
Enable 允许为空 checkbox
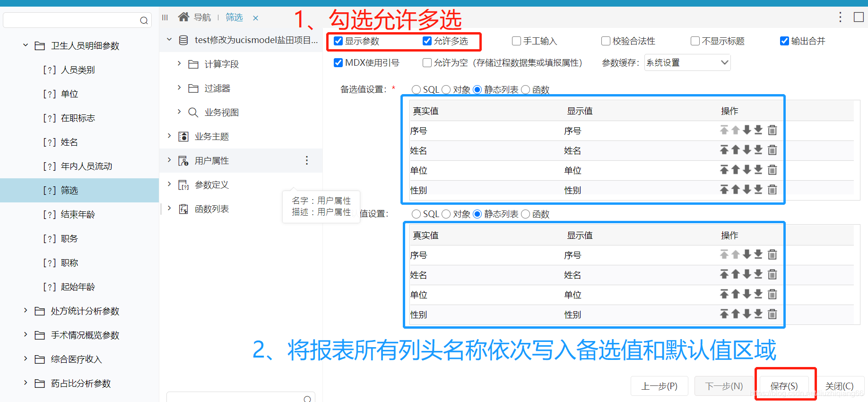pos(427,62)
